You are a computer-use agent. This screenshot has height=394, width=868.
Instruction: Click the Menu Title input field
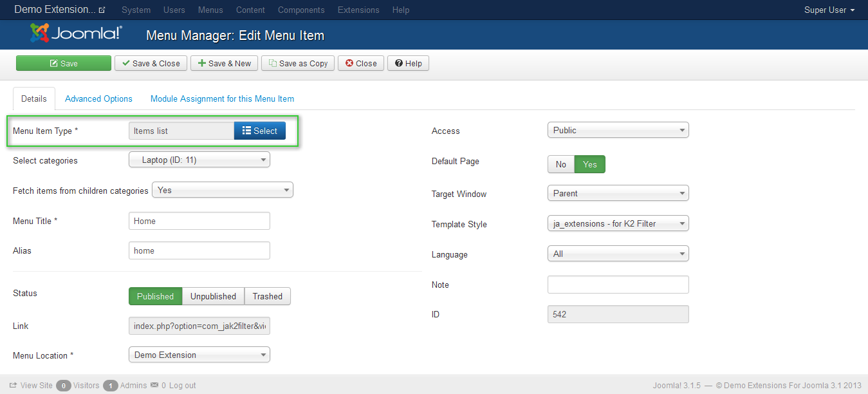[199, 221]
